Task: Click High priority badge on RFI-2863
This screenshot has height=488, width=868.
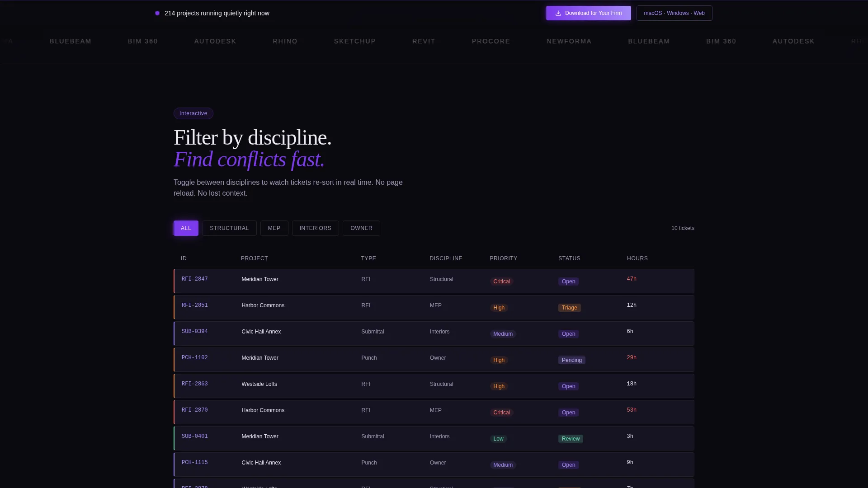Action: click(499, 386)
